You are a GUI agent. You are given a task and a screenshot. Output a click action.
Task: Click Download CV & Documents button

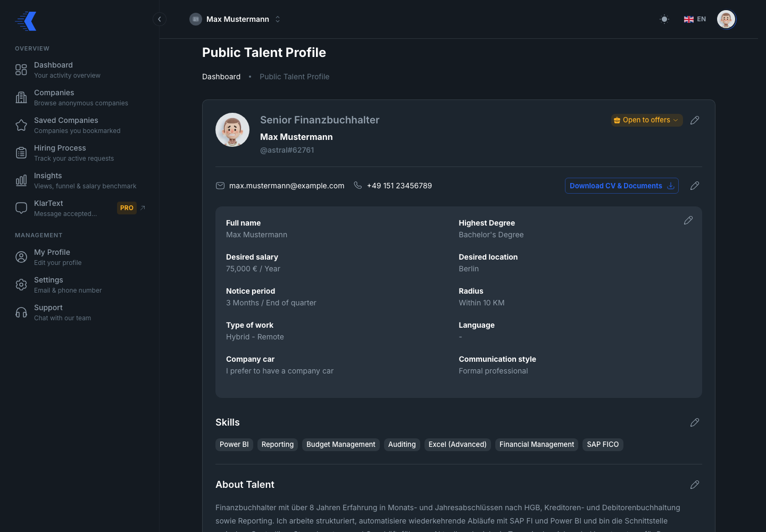(621, 186)
